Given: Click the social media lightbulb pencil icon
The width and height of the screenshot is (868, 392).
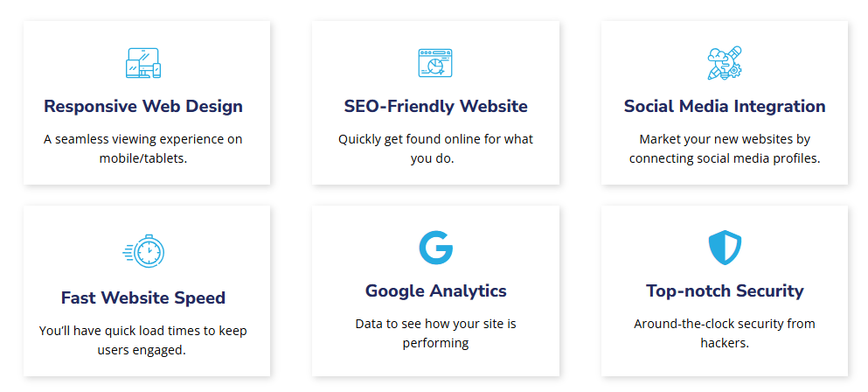Looking at the screenshot, I should (725, 63).
